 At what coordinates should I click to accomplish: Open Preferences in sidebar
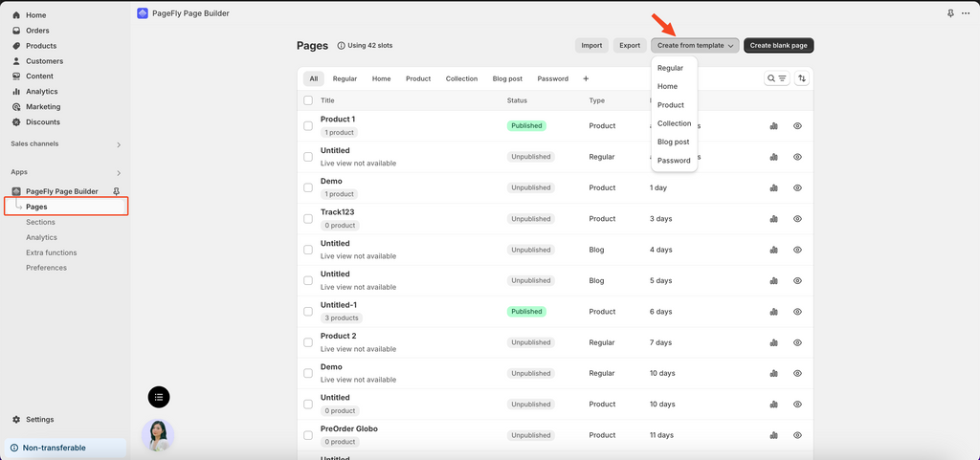point(46,268)
